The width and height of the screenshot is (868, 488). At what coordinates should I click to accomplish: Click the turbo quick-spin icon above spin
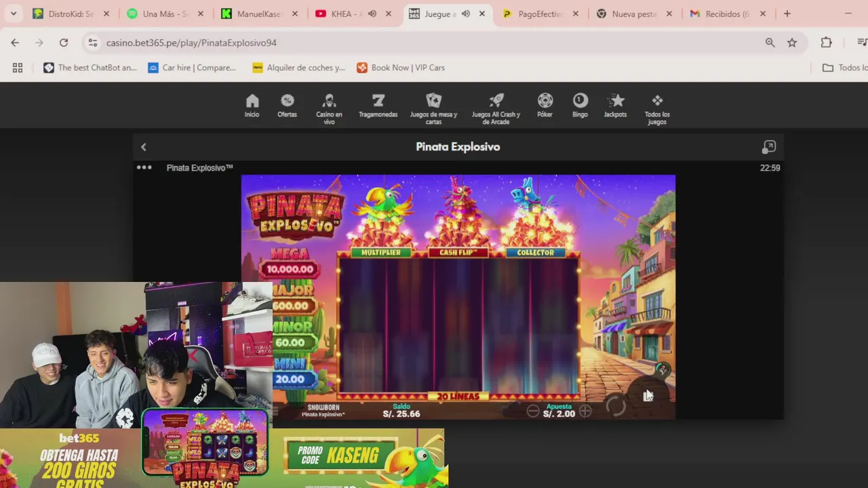pos(663,370)
